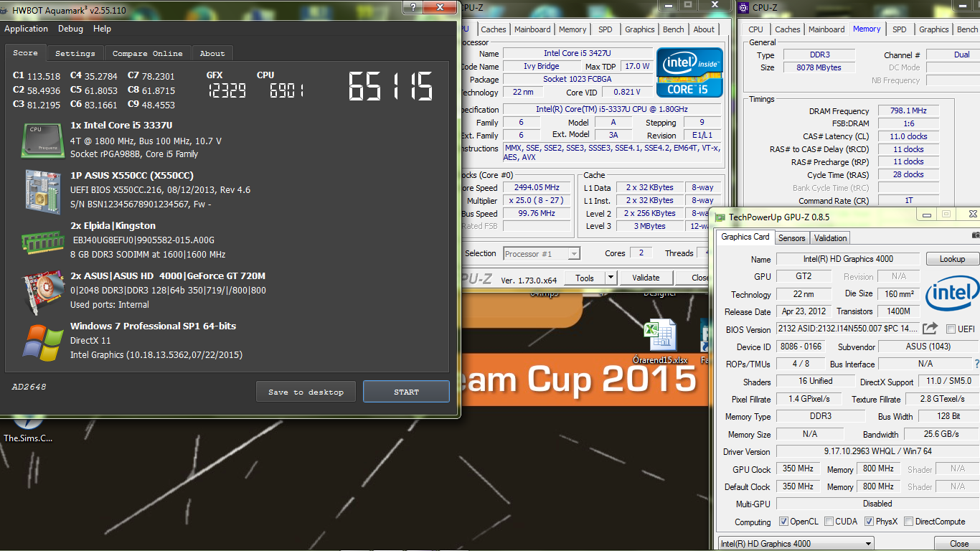Click the '1x Intel Core i5 3337U' heading

click(121, 125)
